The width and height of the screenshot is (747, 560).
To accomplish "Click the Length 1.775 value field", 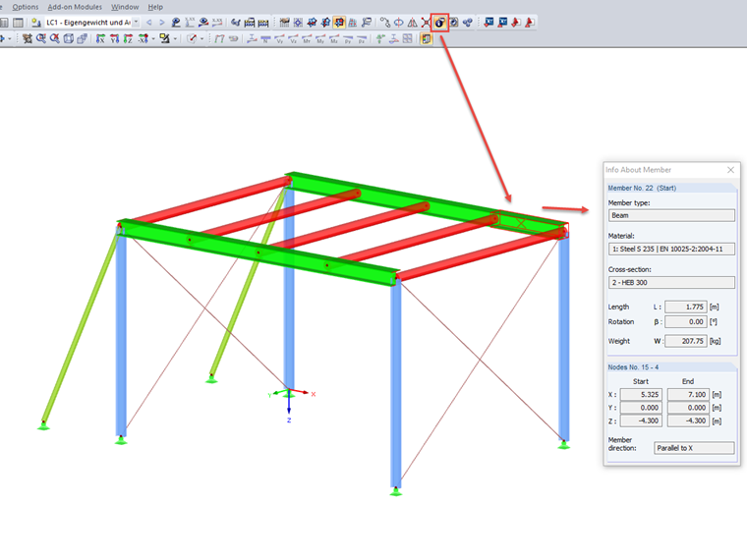I will (x=686, y=308).
